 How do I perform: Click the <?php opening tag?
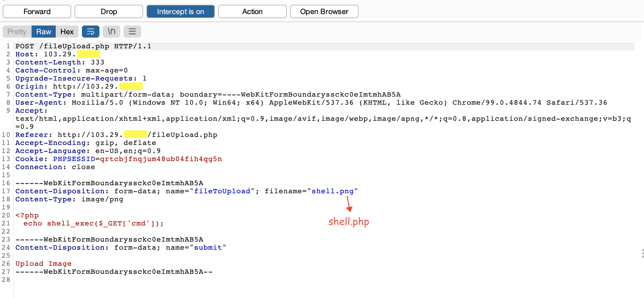tap(27, 215)
